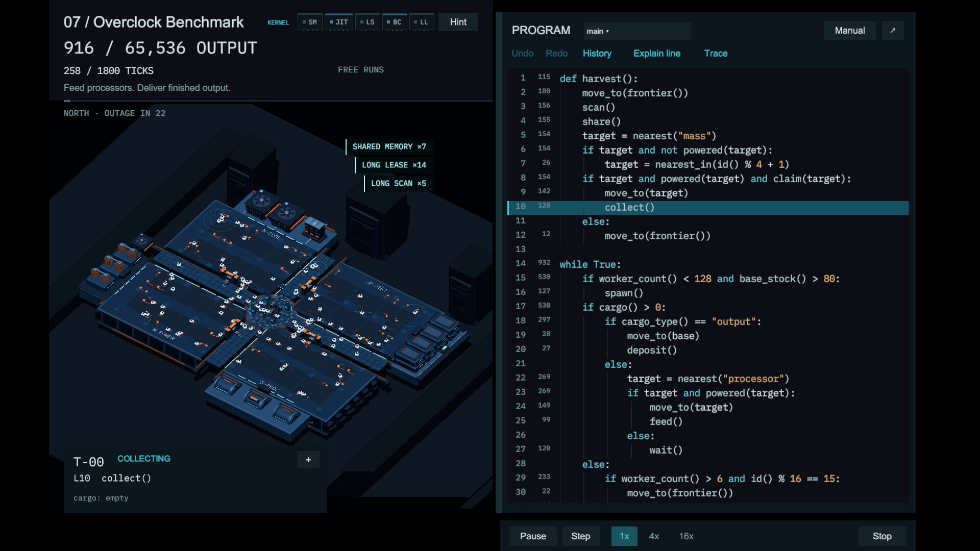
Task: Open the Hint button
Action: coord(458,22)
